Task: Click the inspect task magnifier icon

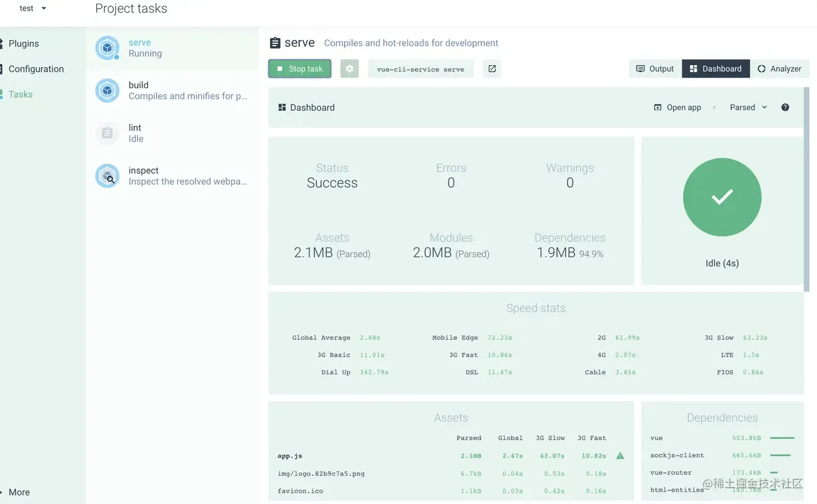Action: (107, 176)
